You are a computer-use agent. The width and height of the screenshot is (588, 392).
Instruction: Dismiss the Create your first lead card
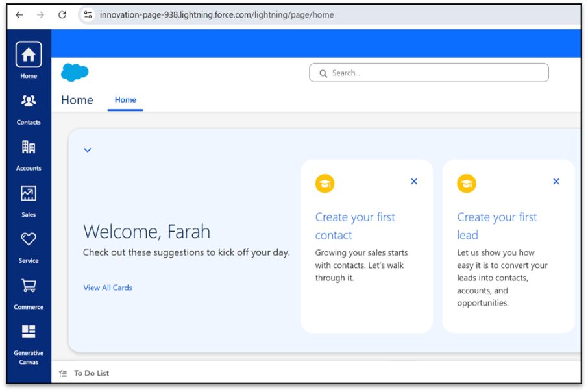556,181
